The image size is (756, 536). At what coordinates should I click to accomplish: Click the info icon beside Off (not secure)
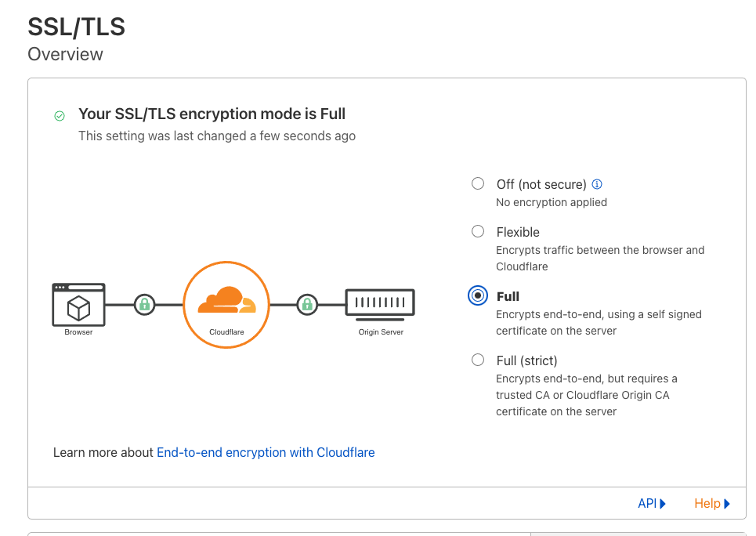[x=596, y=183]
